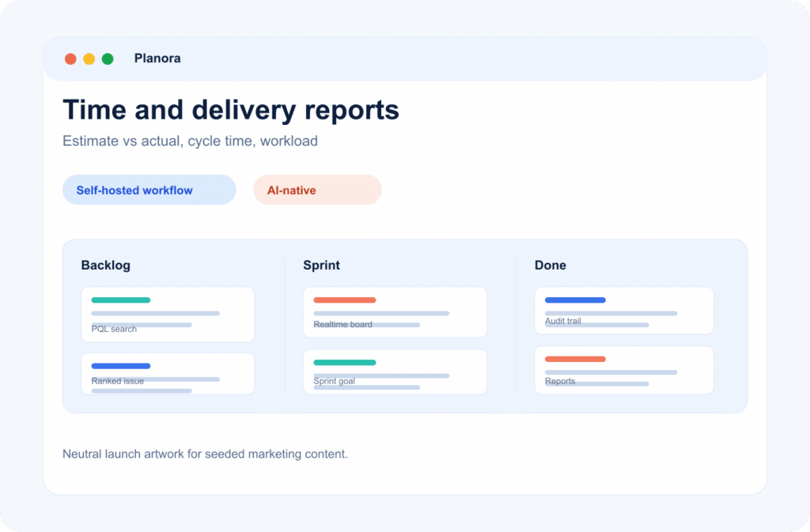
Task: Open the PQL search card
Action: click(x=168, y=315)
